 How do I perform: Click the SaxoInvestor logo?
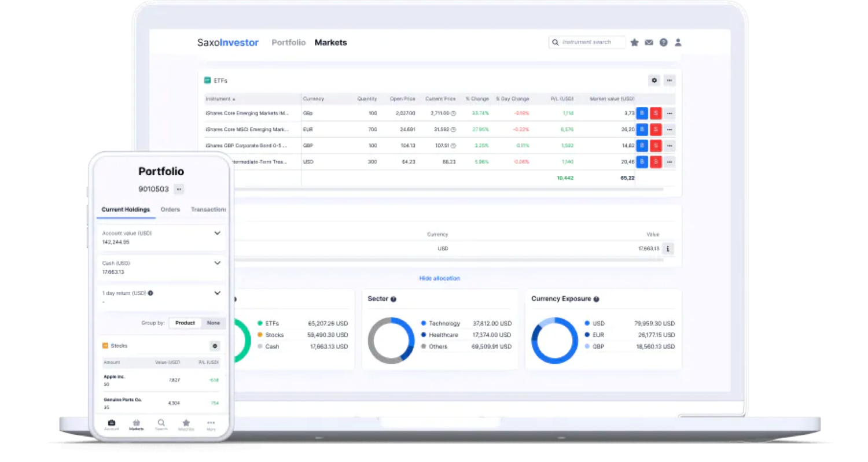click(228, 42)
